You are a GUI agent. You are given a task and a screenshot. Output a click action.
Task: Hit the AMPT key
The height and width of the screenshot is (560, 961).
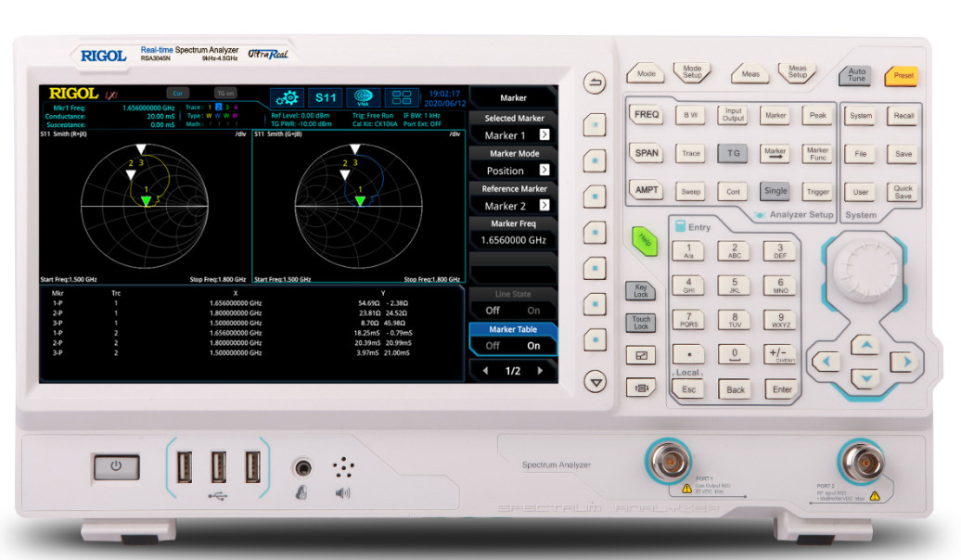(647, 191)
